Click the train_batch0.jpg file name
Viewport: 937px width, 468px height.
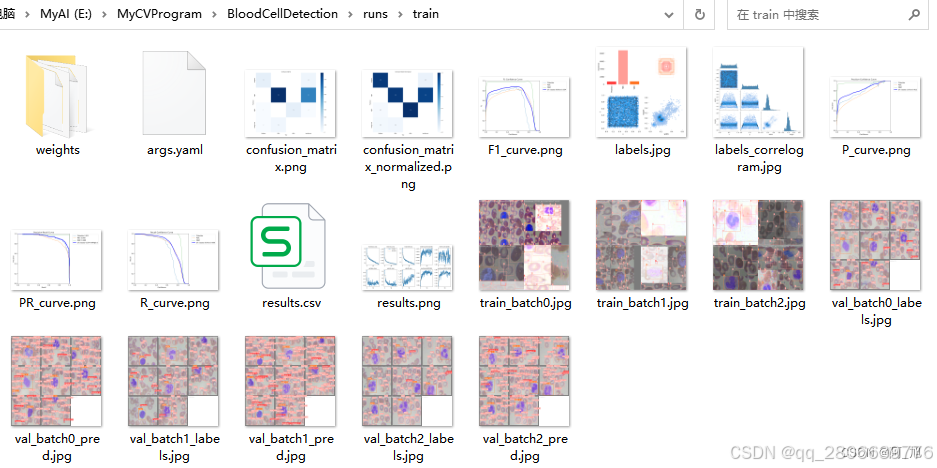pyautogui.click(x=525, y=302)
